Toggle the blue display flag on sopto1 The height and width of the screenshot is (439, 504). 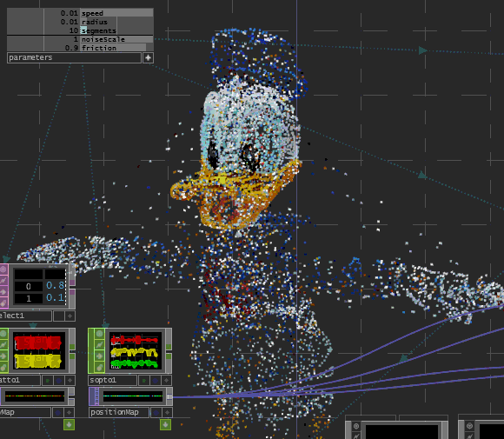coord(156,381)
